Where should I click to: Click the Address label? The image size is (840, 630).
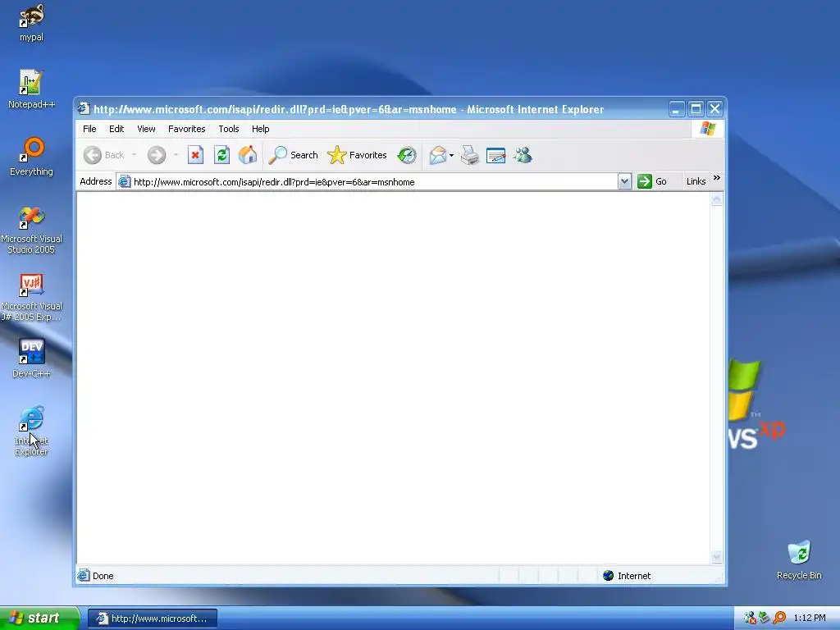[95, 181]
